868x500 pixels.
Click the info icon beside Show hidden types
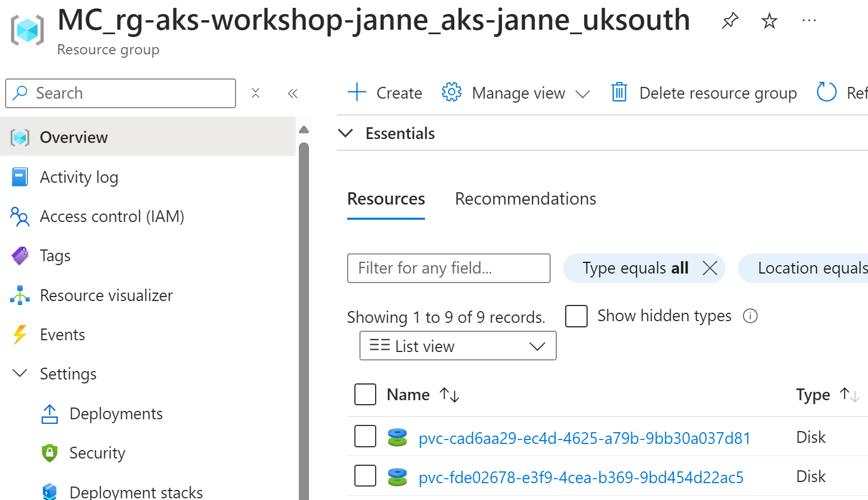click(x=750, y=316)
